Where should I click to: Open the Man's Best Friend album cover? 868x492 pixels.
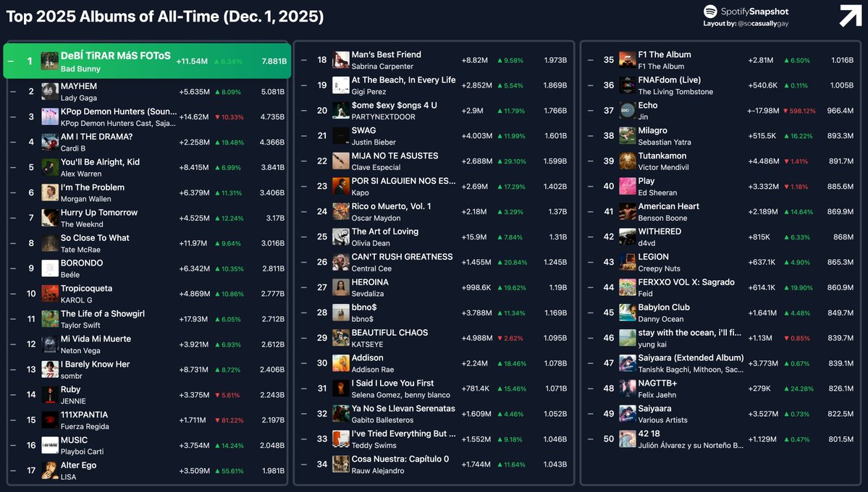(x=341, y=60)
